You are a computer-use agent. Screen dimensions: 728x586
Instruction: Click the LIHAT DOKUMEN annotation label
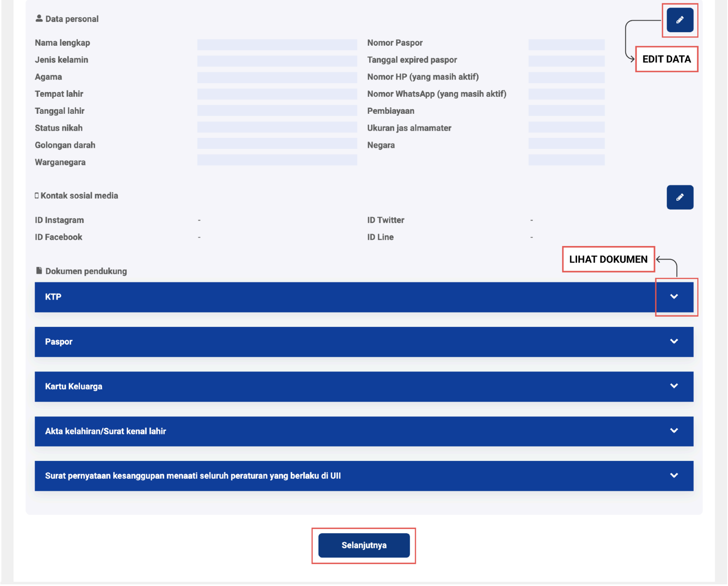tap(608, 259)
